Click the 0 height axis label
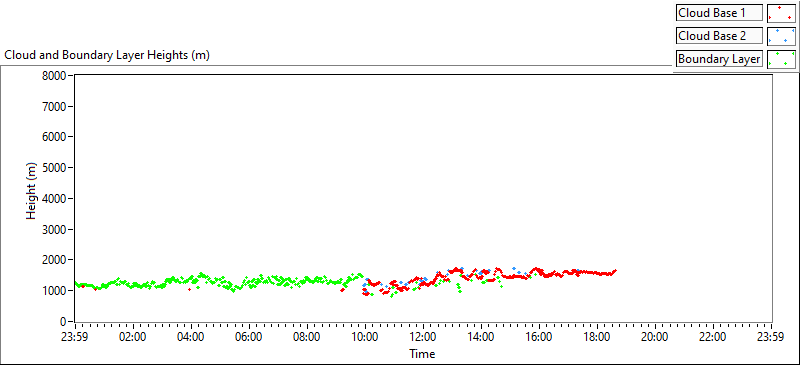Image resolution: width=800 pixels, height=365 pixels. click(x=65, y=322)
